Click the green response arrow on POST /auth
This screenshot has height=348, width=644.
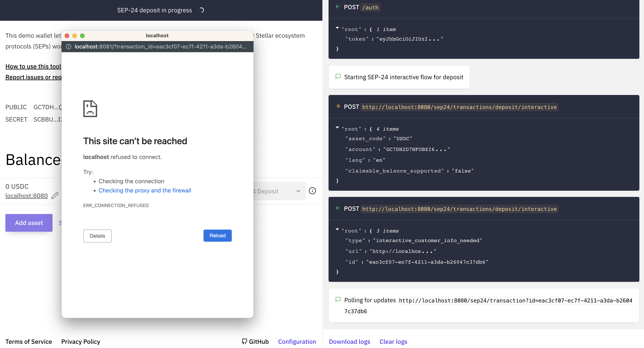pos(338,7)
